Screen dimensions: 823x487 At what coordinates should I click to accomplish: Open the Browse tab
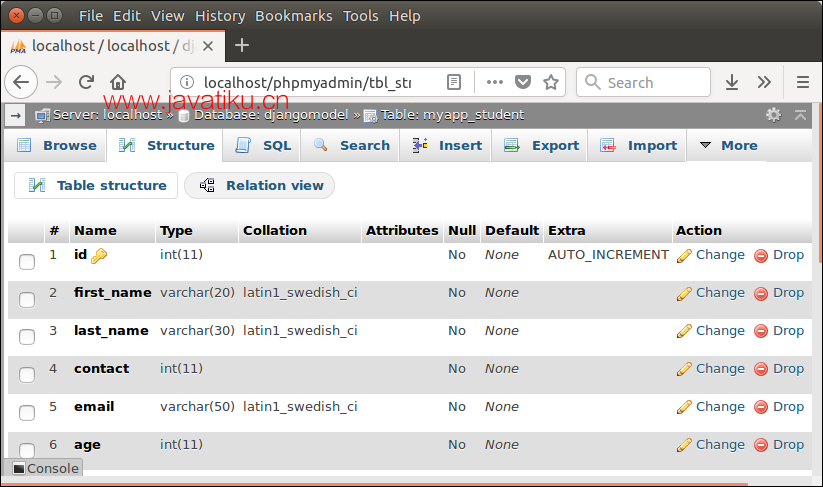click(x=56, y=145)
